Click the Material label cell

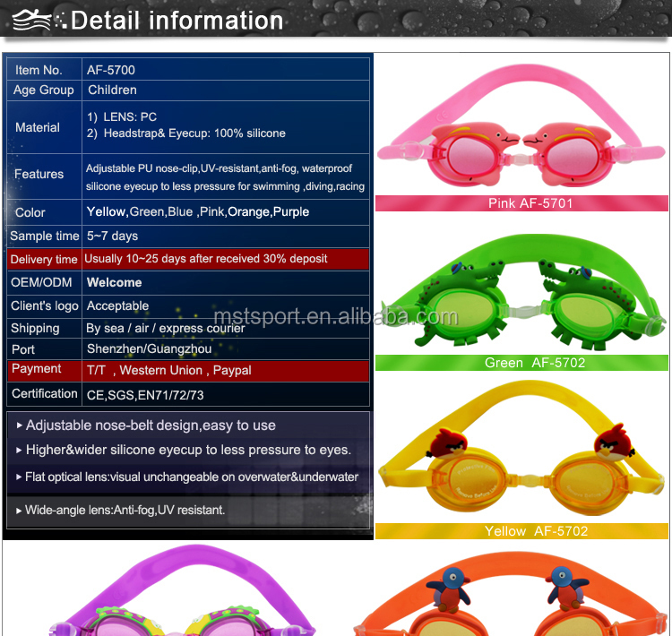(44, 127)
